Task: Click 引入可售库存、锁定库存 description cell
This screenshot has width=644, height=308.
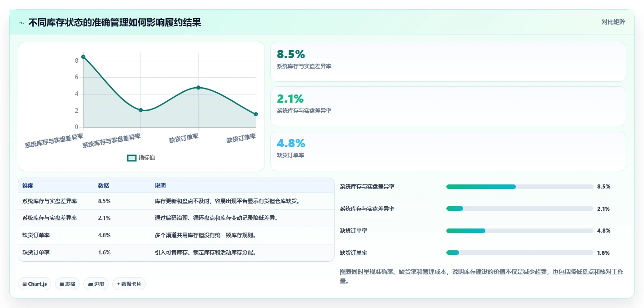Action: point(205,253)
